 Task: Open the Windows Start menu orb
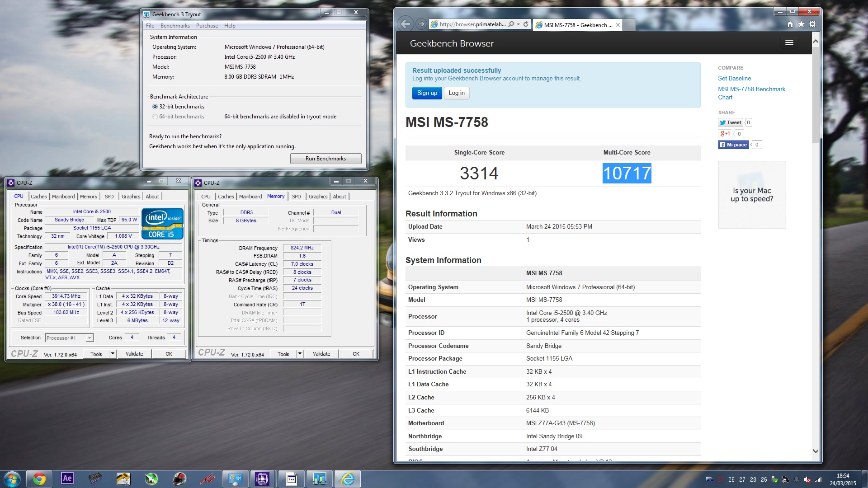12,479
